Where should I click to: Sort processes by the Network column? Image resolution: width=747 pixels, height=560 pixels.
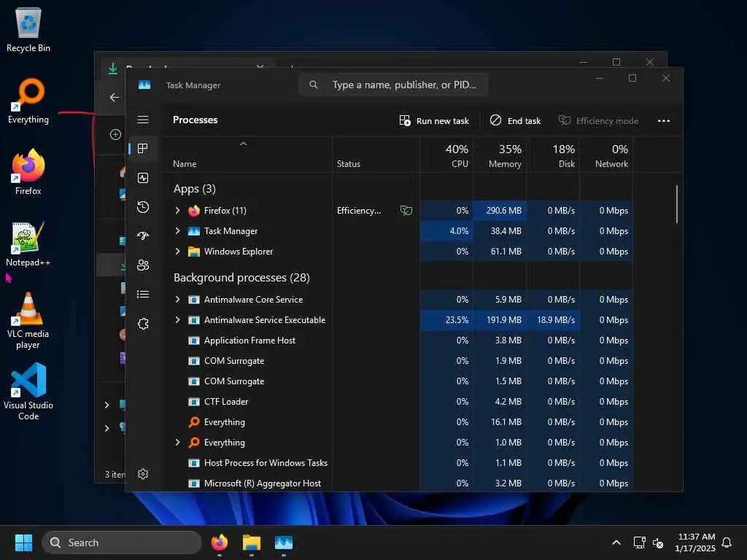pos(607,156)
